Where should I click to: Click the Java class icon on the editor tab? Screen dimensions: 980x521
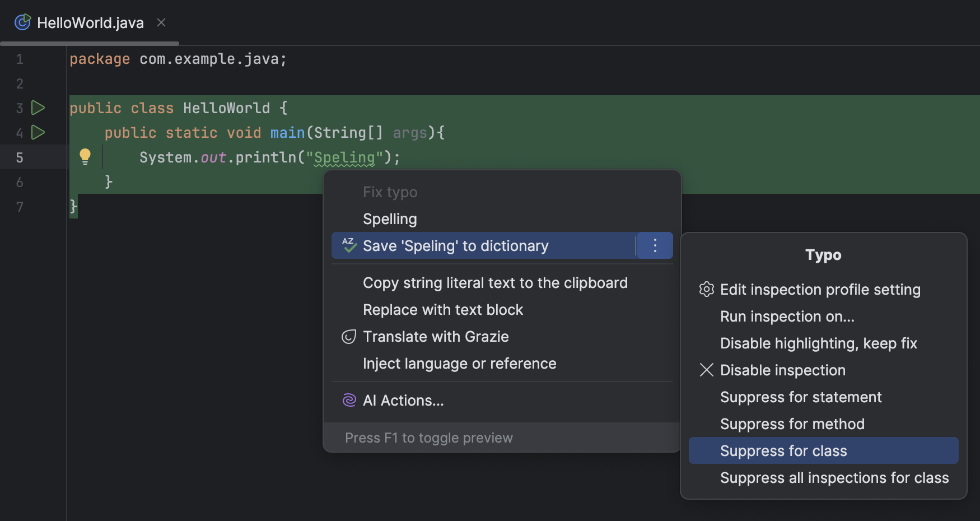click(x=22, y=22)
